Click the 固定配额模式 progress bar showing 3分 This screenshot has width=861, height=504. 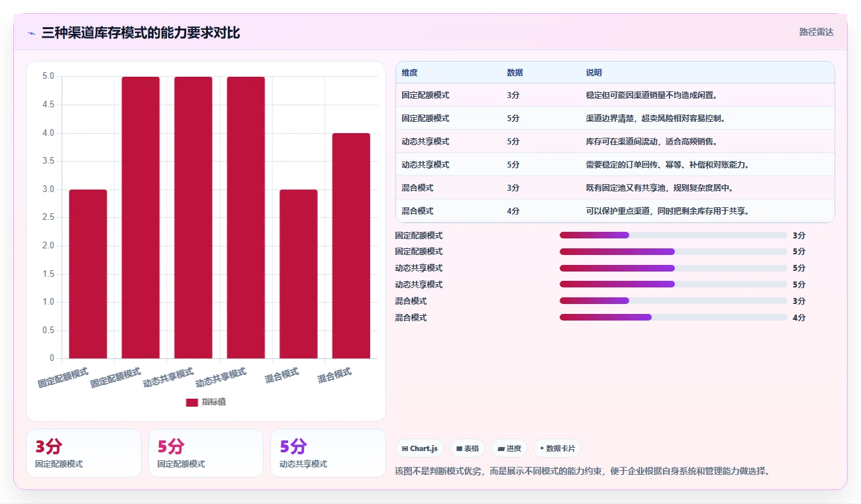point(673,235)
